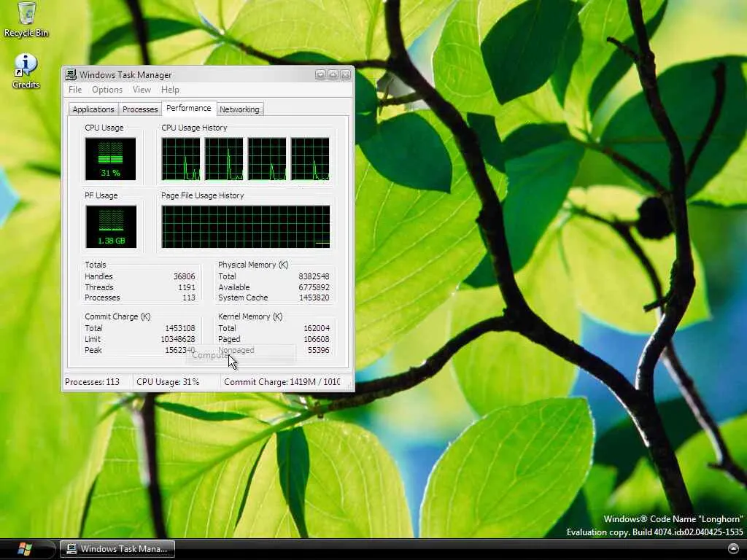Click the Page File Usage History graph
This screenshot has height=560, width=747.
point(245,227)
